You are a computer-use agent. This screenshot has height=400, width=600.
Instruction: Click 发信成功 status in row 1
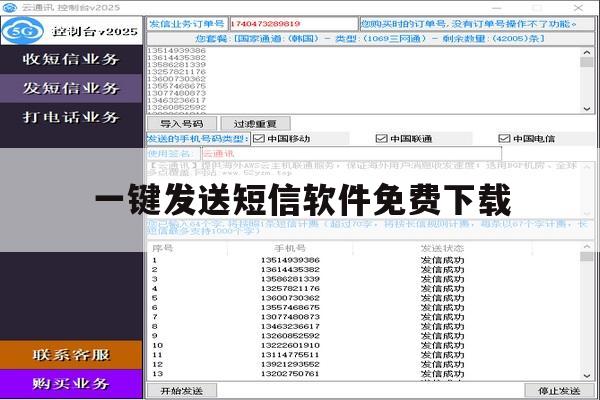tap(442, 260)
